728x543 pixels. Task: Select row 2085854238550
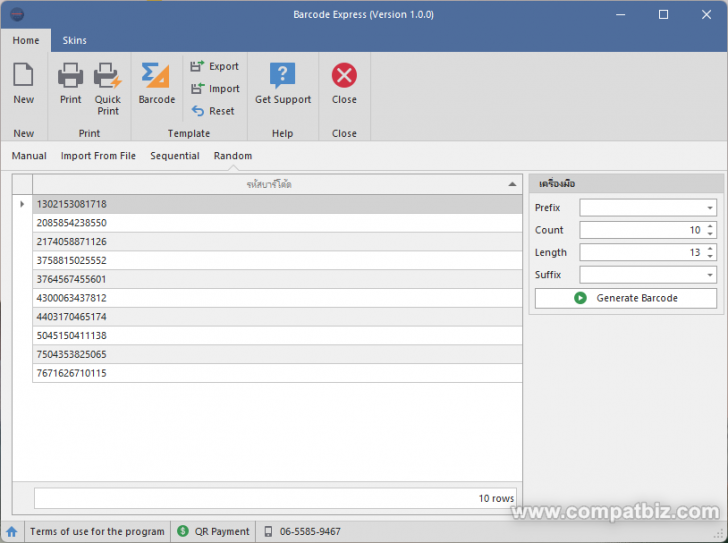(x=277, y=223)
